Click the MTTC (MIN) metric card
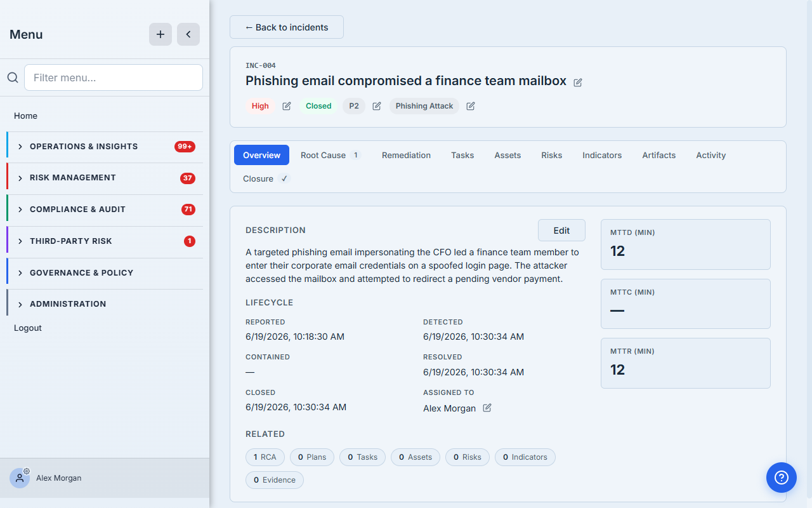Image resolution: width=812 pixels, height=508 pixels. click(x=686, y=304)
